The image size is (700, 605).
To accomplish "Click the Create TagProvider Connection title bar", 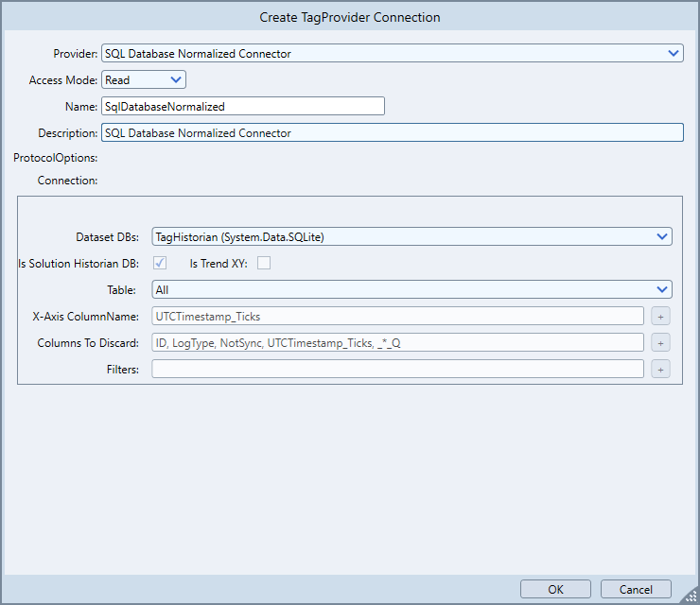I will click(x=350, y=17).
